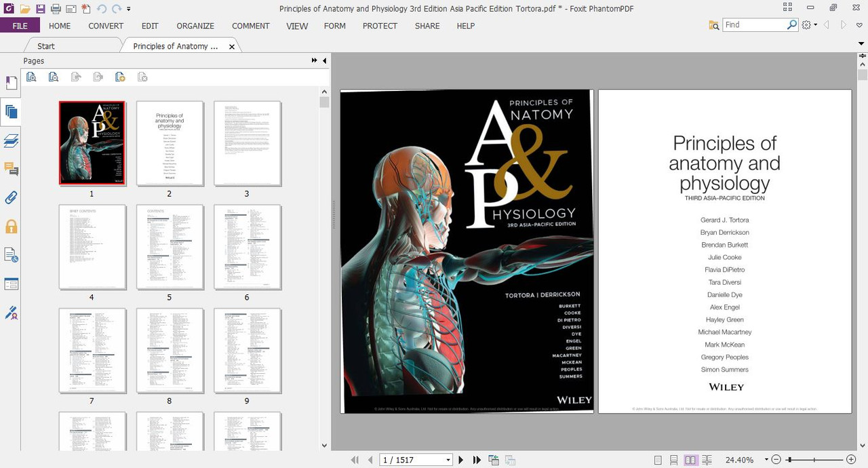868x468 pixels.
Task: Open the COMMENT ribbon tab
Action: [x=251, y=26]
